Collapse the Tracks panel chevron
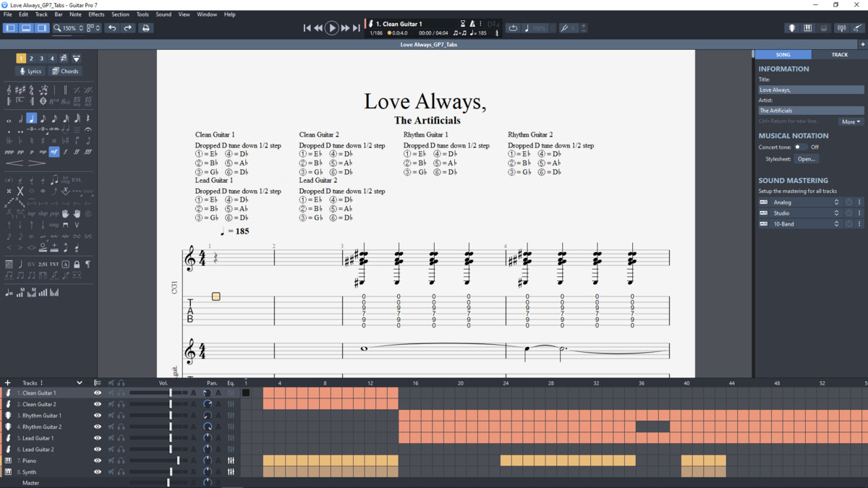Image resolution: width=868 pixels, height=488 pixels. tap(80, 382)
